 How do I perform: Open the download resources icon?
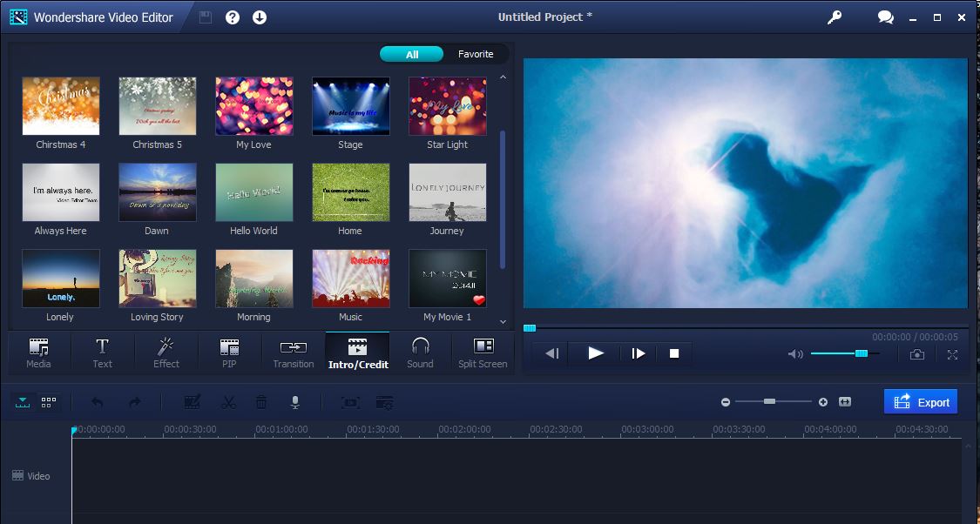(259, 17)
